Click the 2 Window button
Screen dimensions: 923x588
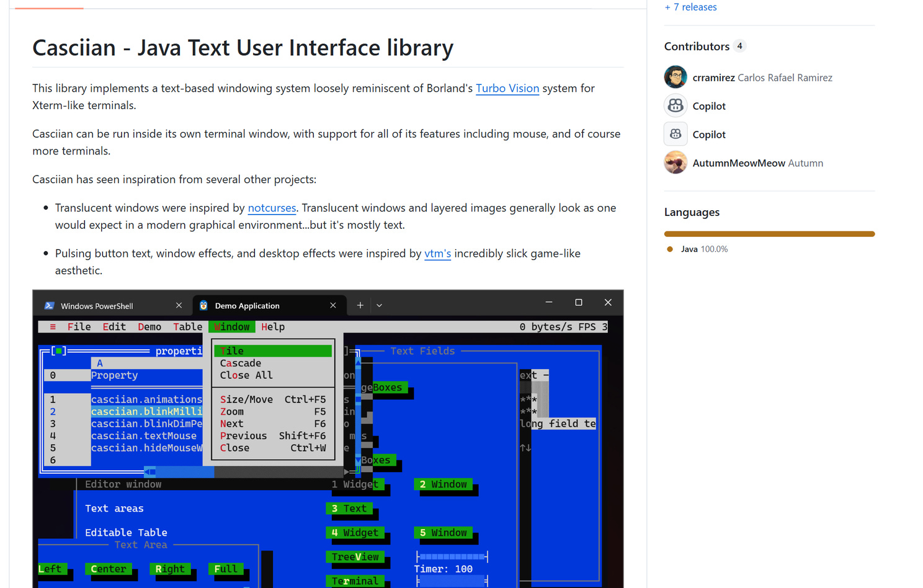(443, 484)
